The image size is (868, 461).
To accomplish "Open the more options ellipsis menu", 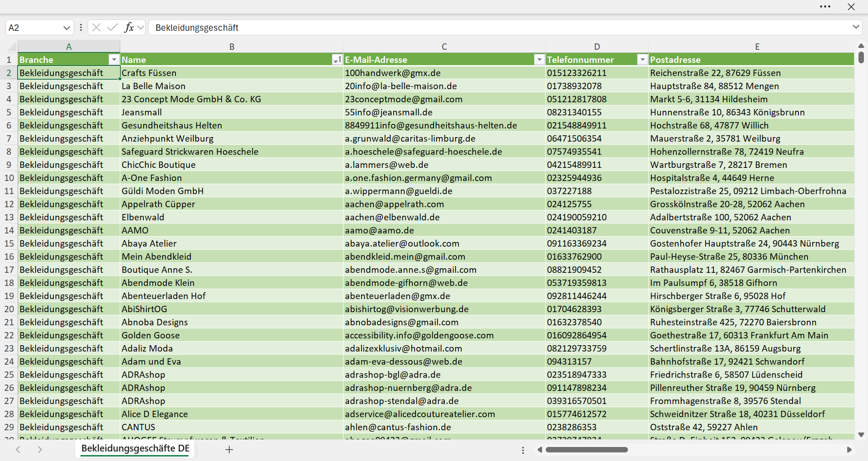I will (825, 7).
